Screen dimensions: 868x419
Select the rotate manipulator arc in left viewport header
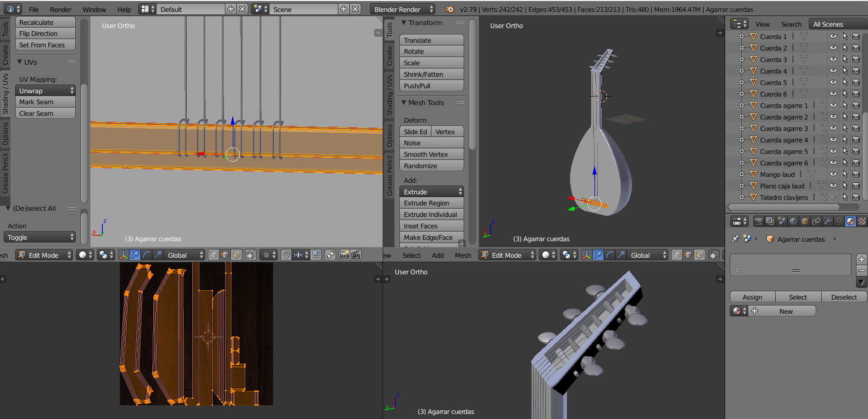pyautogui.click(x=146, y=255)
